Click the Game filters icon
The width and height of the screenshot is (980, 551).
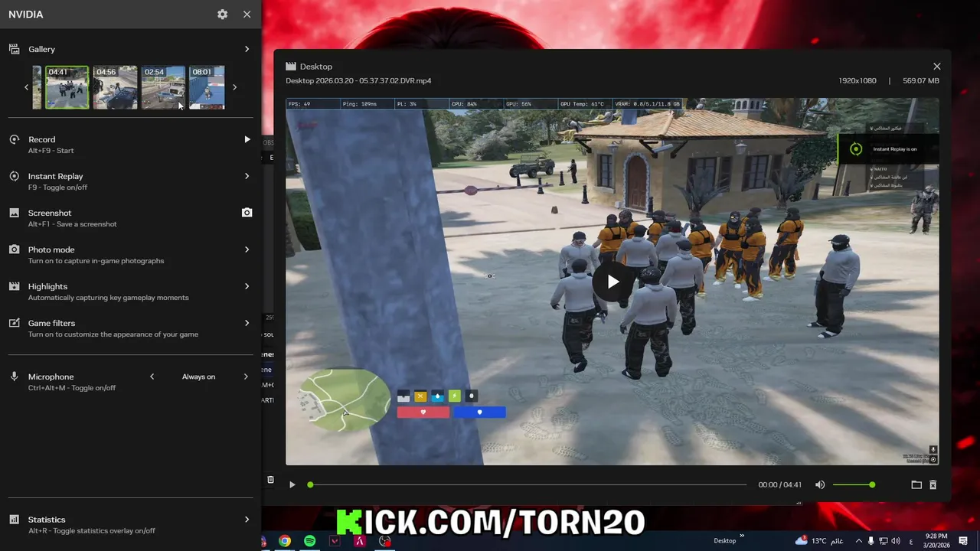pos(14,323)
